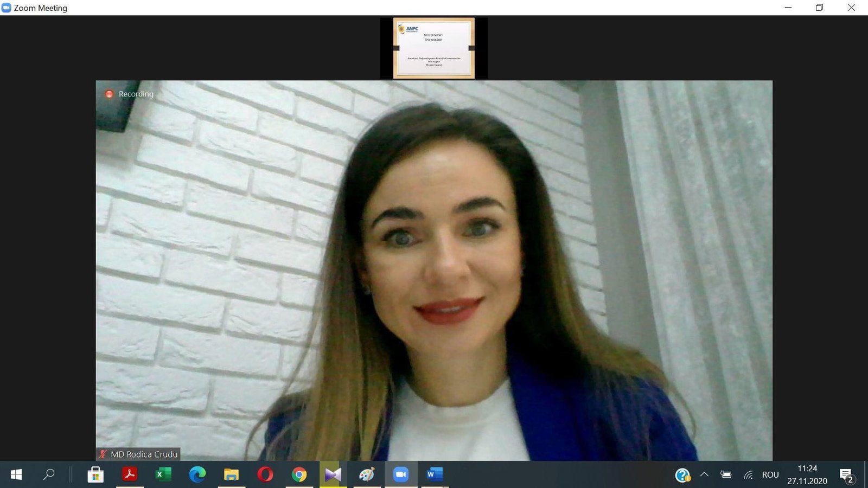Image resolution: width=868 pixels, height=488 pixels.
Task: Open the clock showing 11:24 27.11.2020
Action: 807,474
